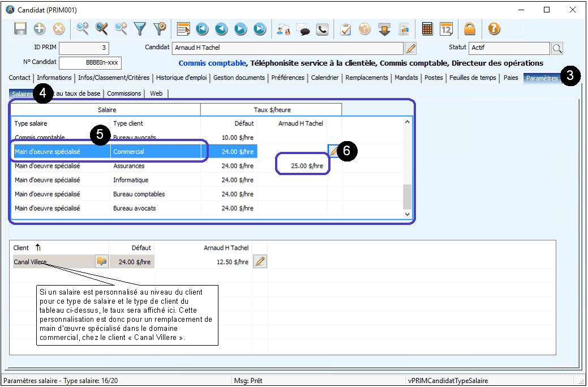Screen dimensions: 588x387
Task: Click the padlock icon
Action: click(470, 29)
